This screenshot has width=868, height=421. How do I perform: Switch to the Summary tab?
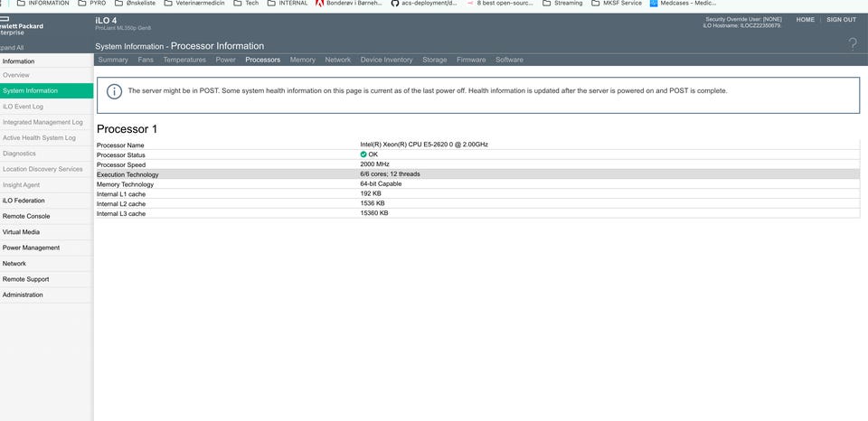(x=113, y=60)
